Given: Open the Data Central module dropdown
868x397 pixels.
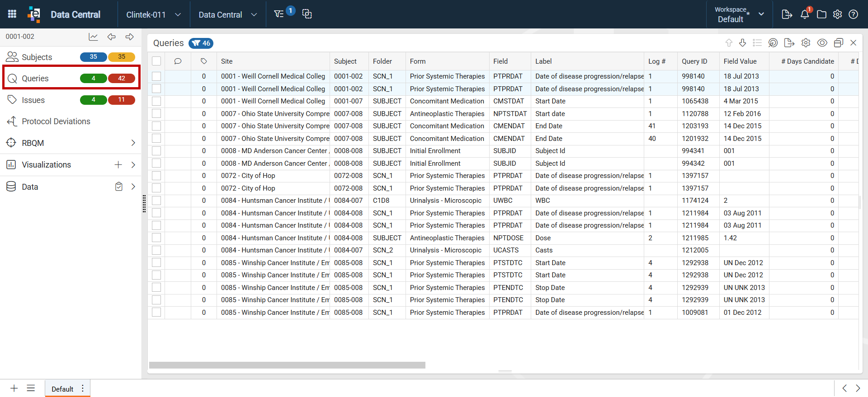Looking at the screenshot, I should point(228,14).
